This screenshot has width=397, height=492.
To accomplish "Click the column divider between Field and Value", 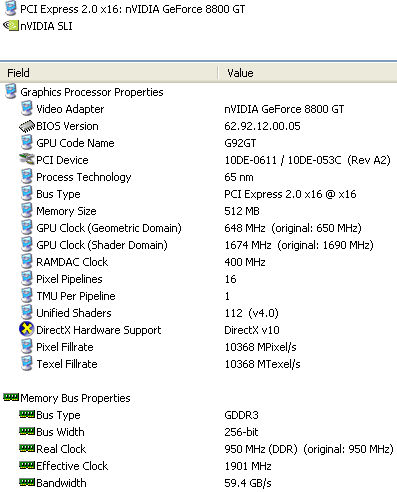I will coord(218,73).
